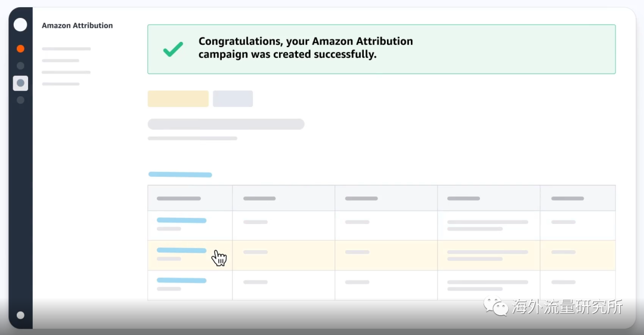Click the gray dot below the orange one
Viewport: 644px width, 335px height.
click(x=20, y=66)
